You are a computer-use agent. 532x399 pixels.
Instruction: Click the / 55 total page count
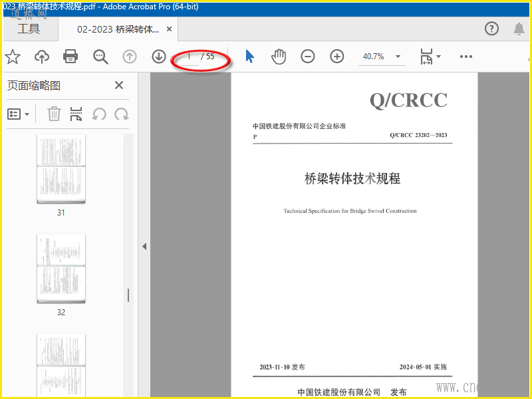(207, 57)
